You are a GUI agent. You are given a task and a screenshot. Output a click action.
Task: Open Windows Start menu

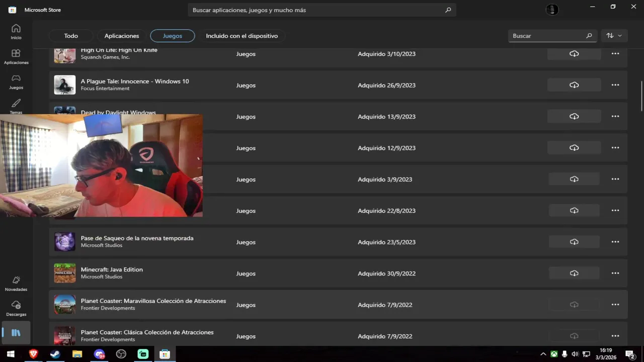(x=11, y=354)
